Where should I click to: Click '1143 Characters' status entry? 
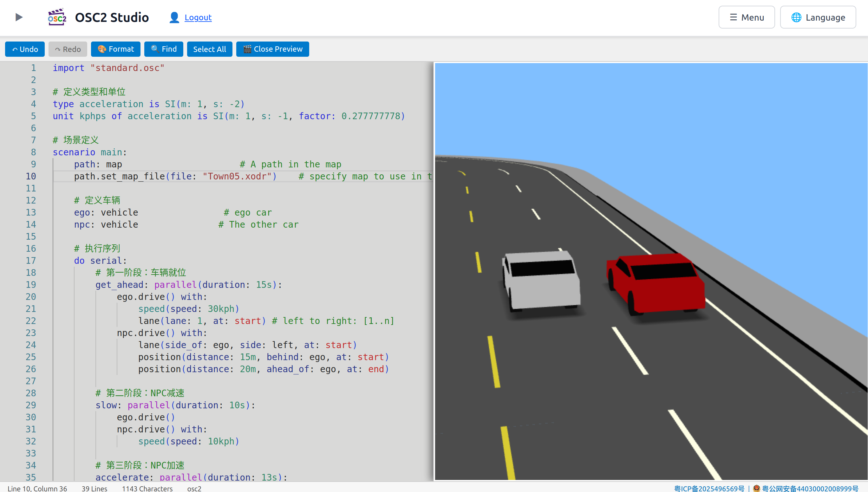[x=147, y=488]
